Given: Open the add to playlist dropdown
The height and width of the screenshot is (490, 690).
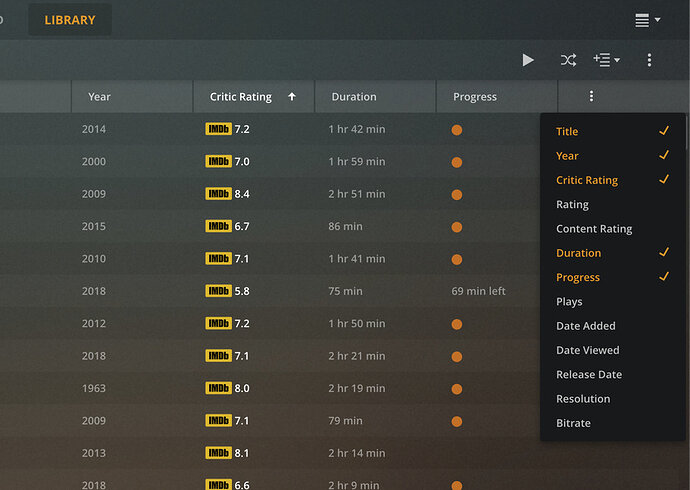Looking at the screenshot, I should [606, 60].
